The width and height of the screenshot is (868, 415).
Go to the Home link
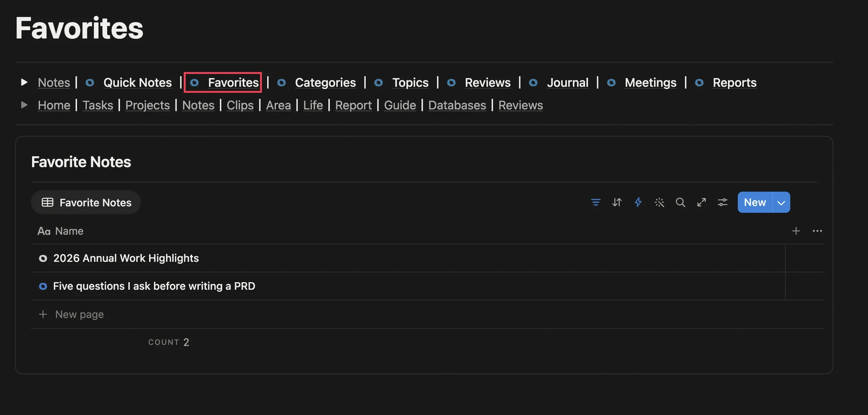pos(54,105)
